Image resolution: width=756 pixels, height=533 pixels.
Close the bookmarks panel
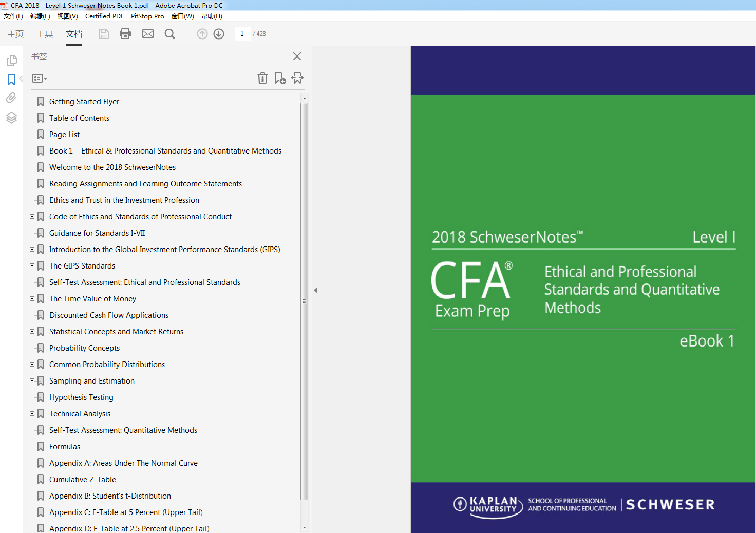click(x=297, y=56)
